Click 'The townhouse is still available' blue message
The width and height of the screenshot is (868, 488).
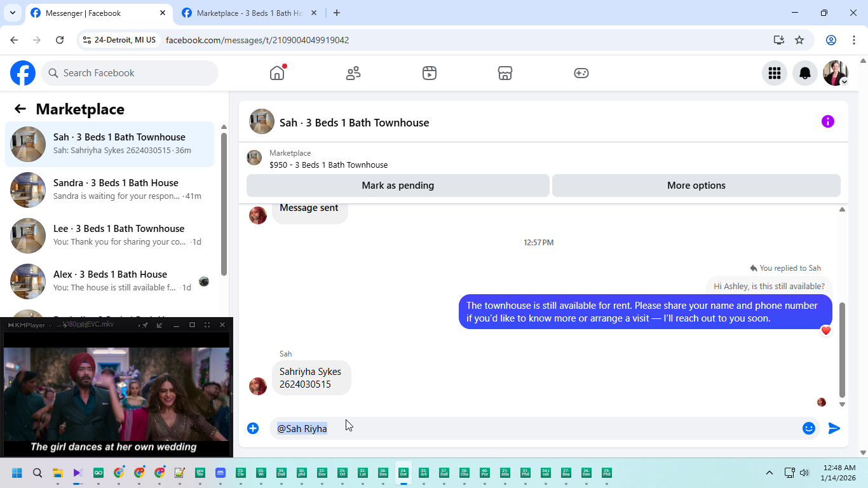tap(646, 312)
